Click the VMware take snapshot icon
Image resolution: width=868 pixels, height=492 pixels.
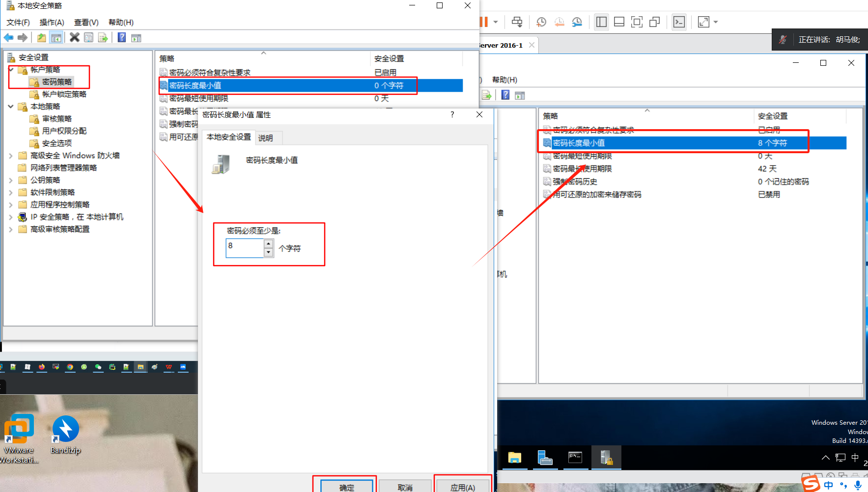tap(541, 22)
